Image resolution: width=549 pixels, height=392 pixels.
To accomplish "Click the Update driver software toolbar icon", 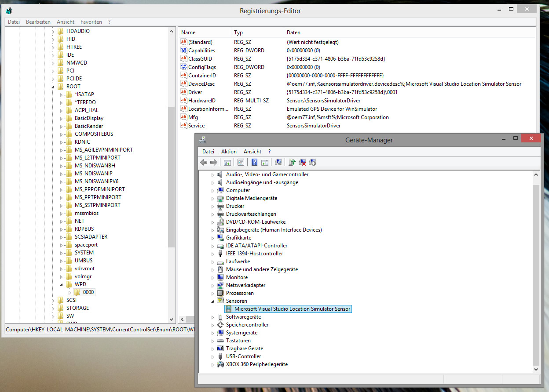I will tap(292, 163).
